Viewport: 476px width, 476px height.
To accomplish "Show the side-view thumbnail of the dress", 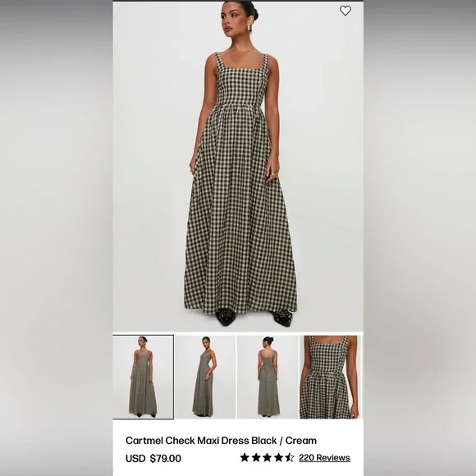I will 205,377.
